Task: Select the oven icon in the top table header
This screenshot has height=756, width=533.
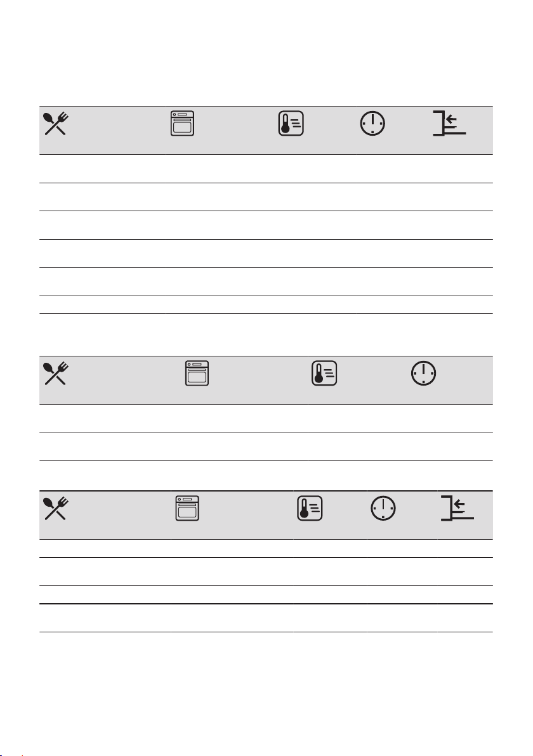Action: coord(182,124)
